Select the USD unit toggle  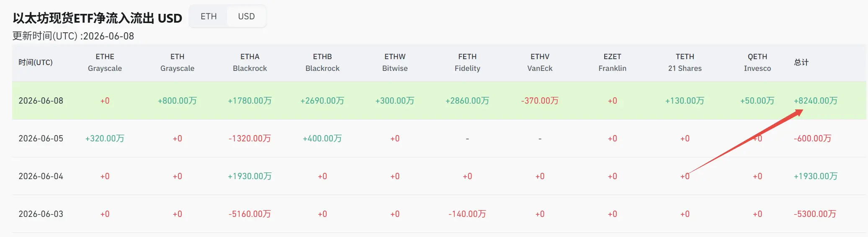246,16
